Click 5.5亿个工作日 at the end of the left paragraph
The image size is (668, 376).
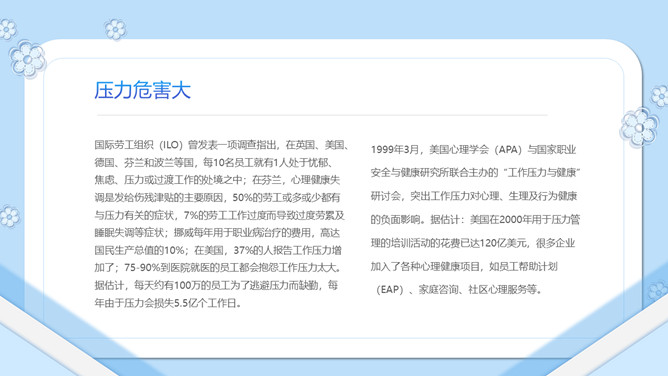pos(205,303)
